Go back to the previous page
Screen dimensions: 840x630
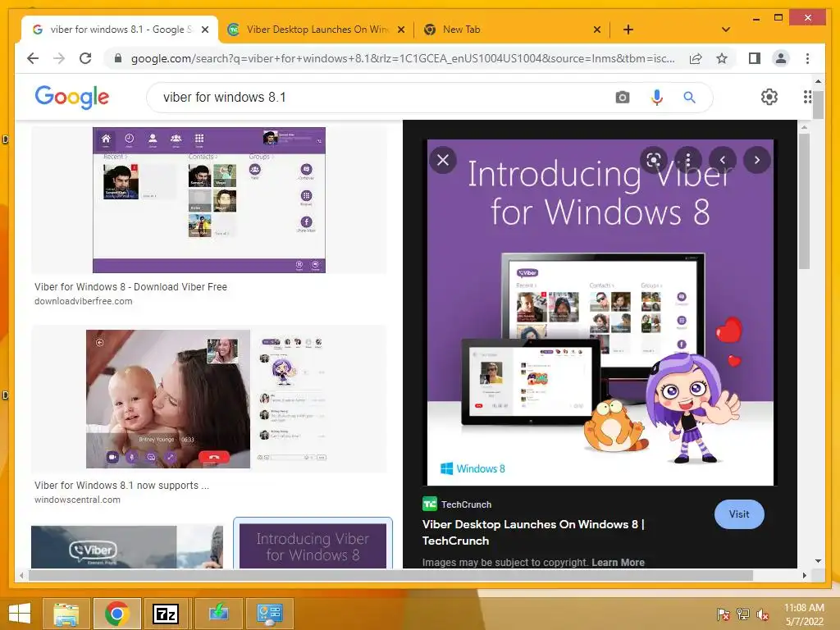pyautogui.click(x=33, y=58)
